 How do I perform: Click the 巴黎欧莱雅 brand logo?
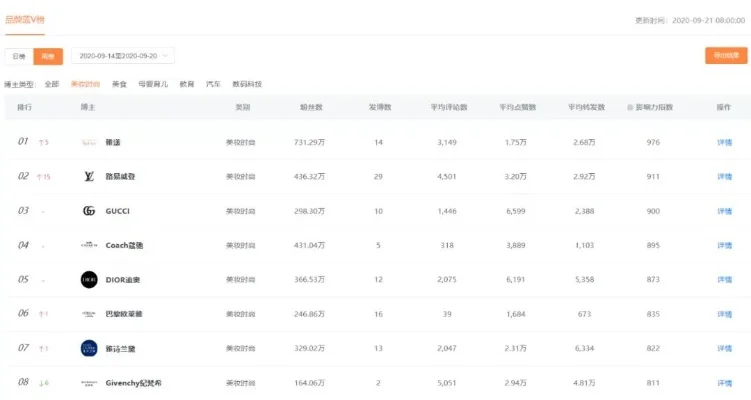coord(89,314)
